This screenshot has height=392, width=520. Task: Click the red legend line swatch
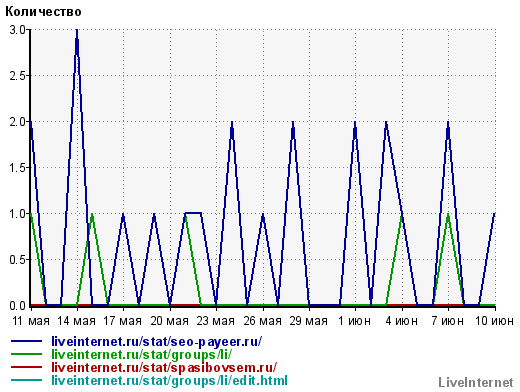tap(27, 367)
